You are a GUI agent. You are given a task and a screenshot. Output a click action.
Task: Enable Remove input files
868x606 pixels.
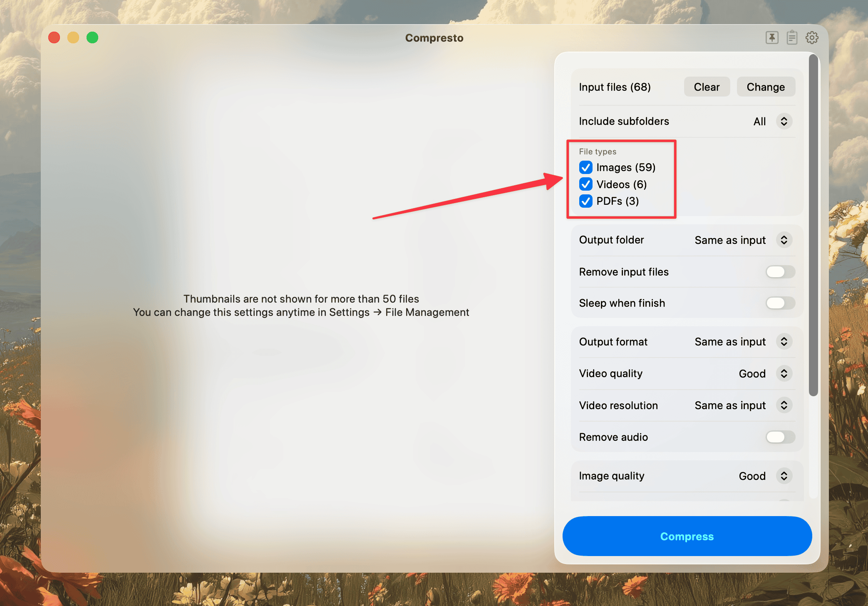(x=780, y=272)
